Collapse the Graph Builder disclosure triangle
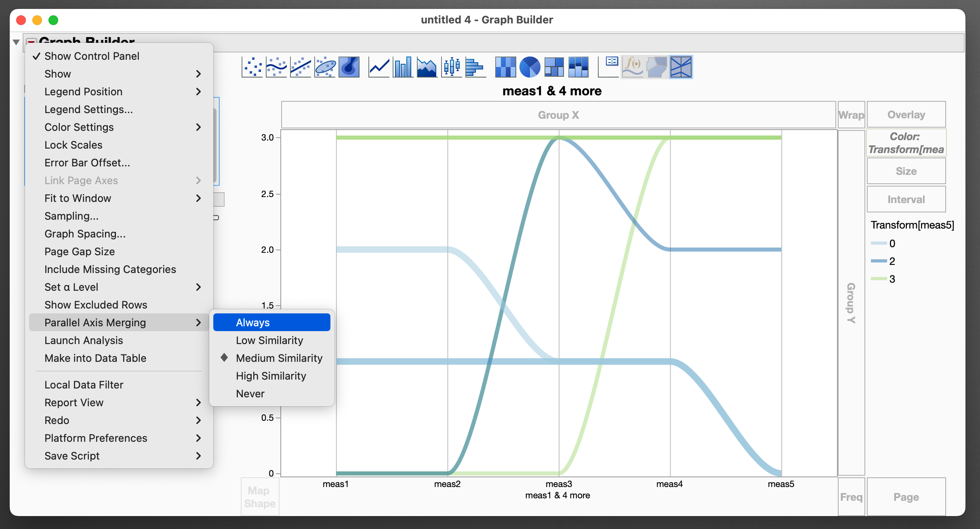The height and width of the screenshot is (529, 980). click(x=16, y=42)
